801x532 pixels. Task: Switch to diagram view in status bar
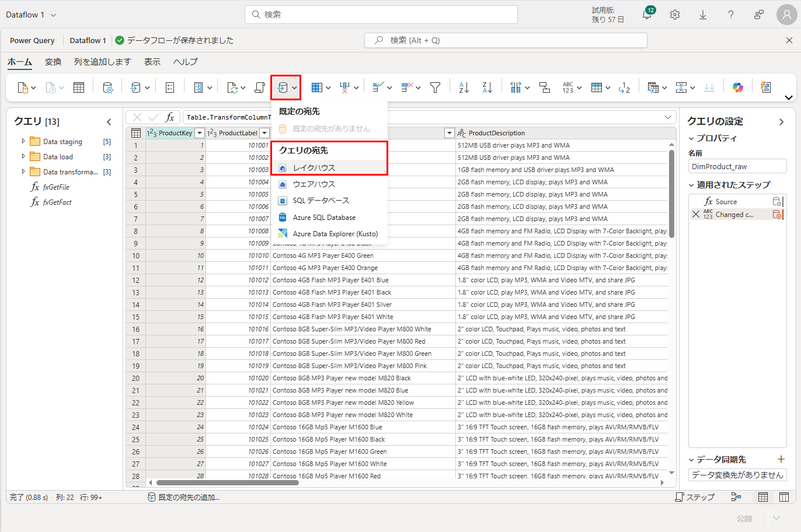point(736,497)
